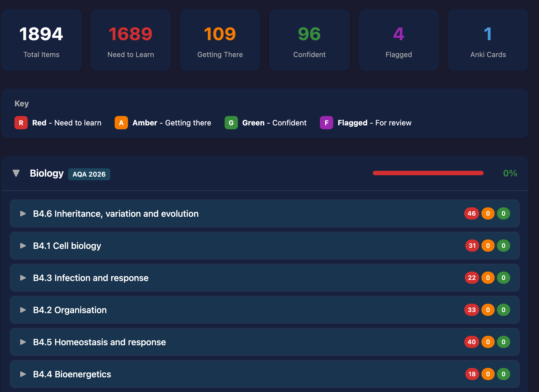539x392 pixels.
Task: Expand the B4.1 Cell biology topic
Action: click(x=23, y=246)
